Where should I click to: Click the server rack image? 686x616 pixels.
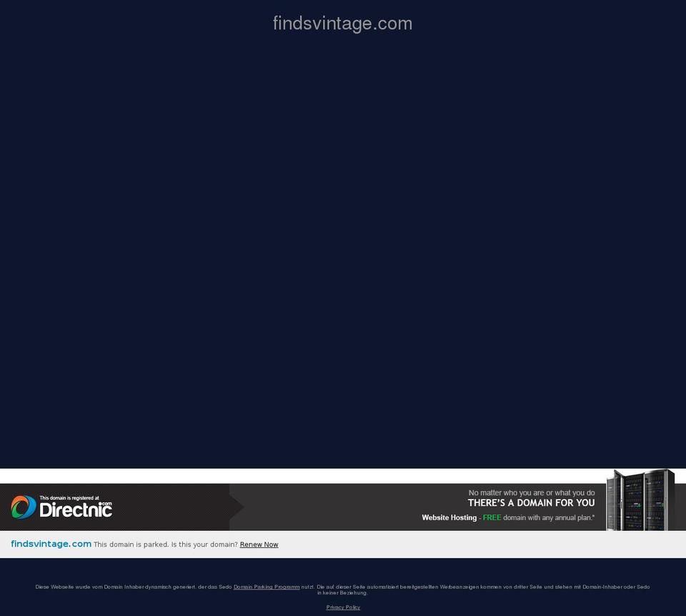[x=640, y=500]
